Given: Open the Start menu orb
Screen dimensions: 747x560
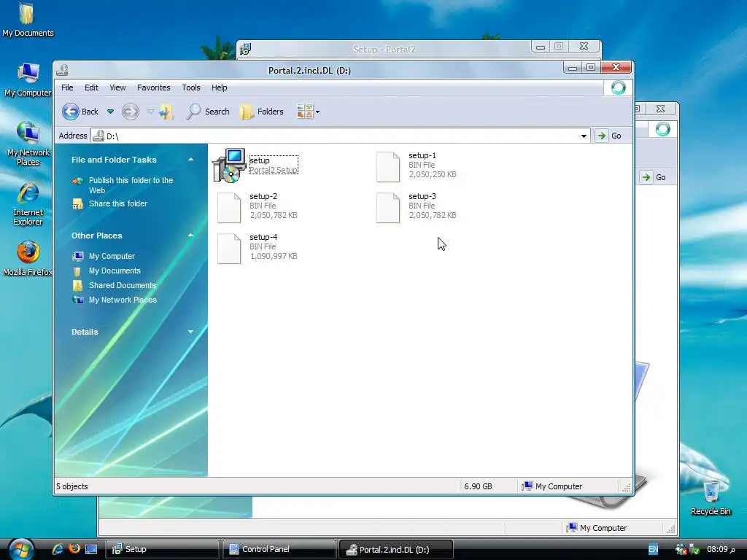Looking at the screenshot, I should point(21,550).
